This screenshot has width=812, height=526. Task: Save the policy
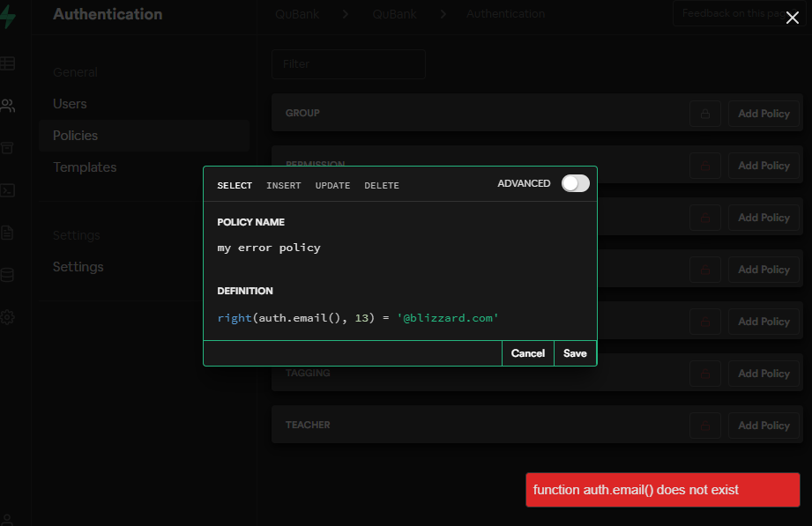coord(575,353)
